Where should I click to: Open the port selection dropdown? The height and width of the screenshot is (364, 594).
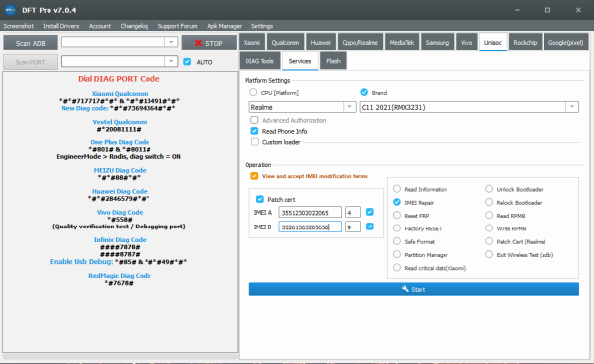(x=171, y=61)
